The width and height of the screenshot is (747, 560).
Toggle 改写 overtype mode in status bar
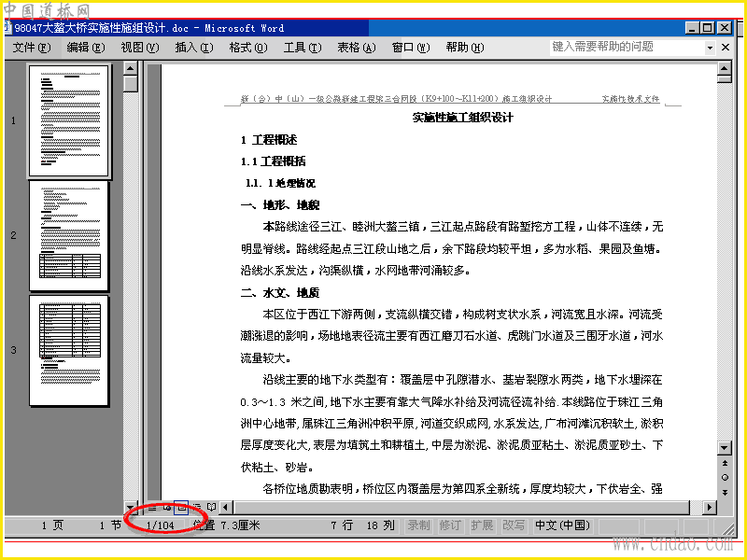click(513, 525)
